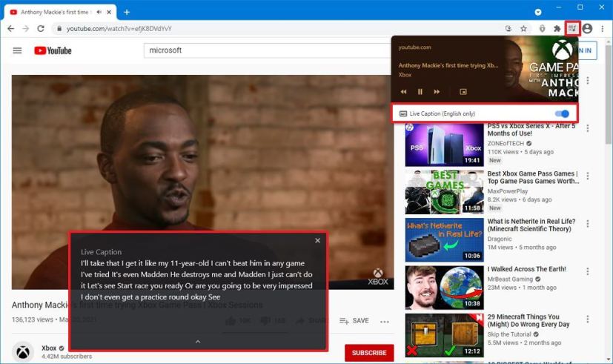
Task: Seek backward in media control popup
Action: tap(403, 92)
